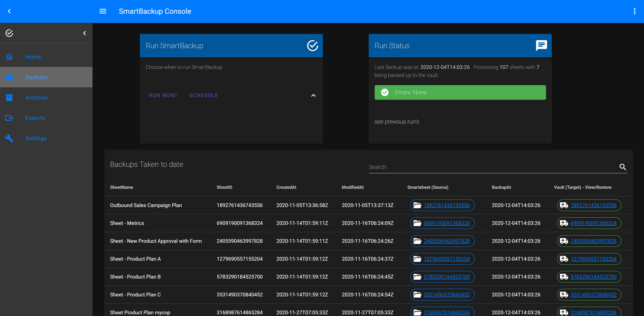Viewport: 644px width, 316px height.
Task: Click the Errors: None status bar
Action: click(x=460, y=92)
